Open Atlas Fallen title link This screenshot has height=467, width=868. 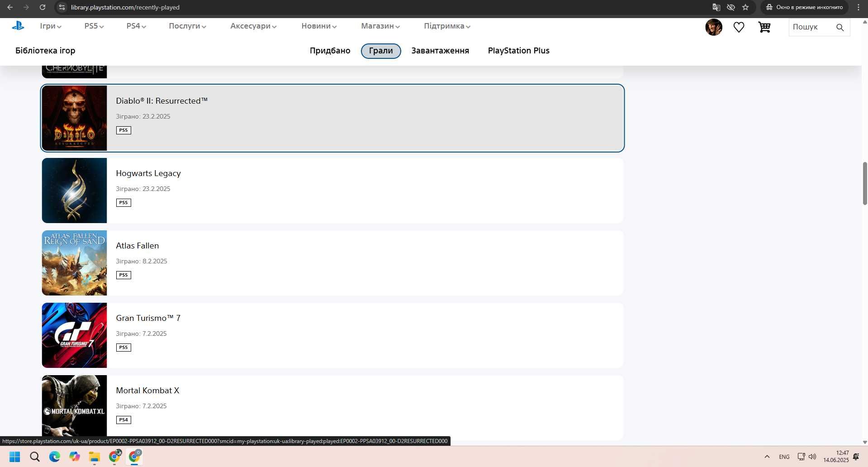click(x=138, y=246)
